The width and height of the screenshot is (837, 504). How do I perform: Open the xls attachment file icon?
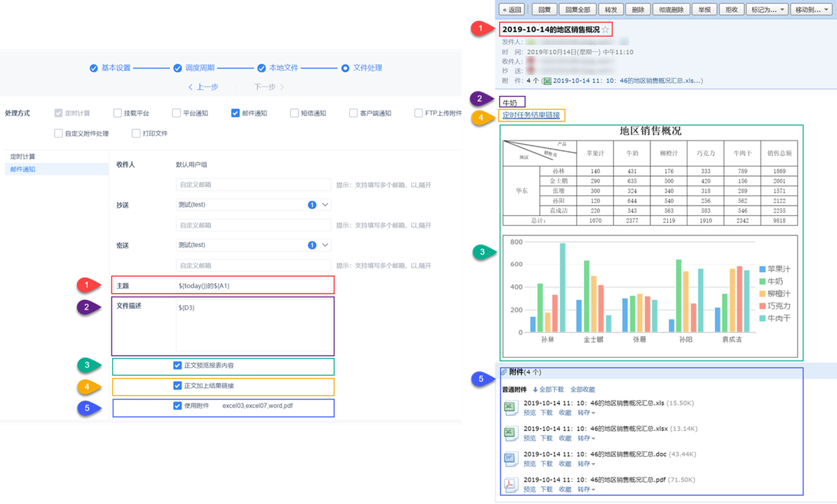[511, 407]
